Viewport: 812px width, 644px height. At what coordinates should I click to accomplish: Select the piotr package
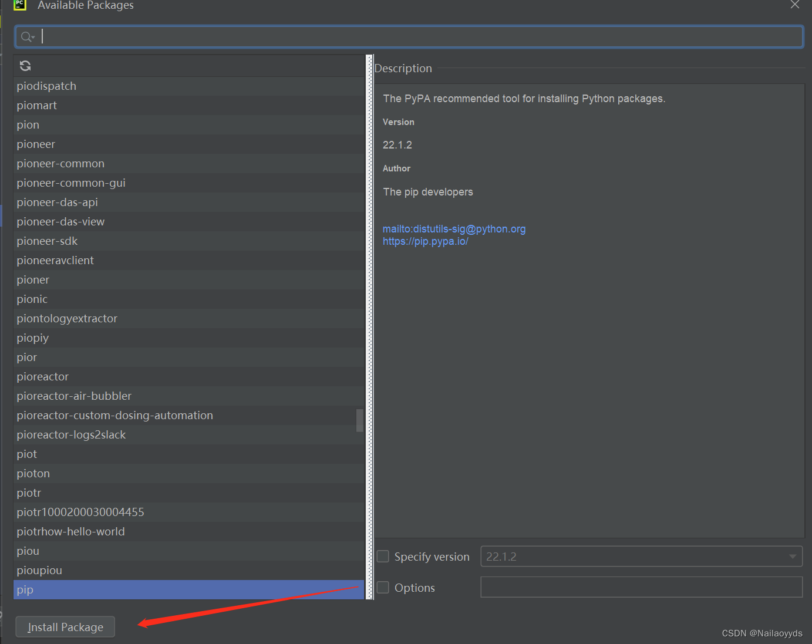188,493
